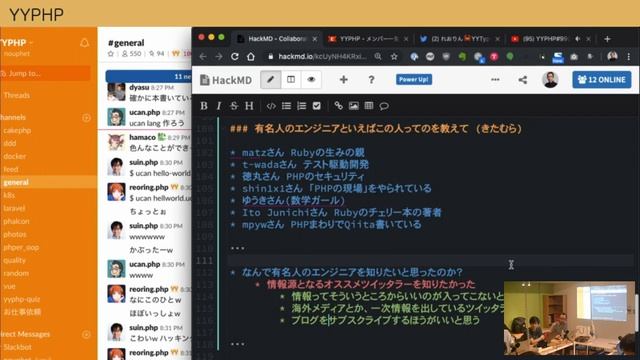This screenshot has height=360, width=640.
Task: Mute audio on the YouTube tab
Action: click(578, 39)
